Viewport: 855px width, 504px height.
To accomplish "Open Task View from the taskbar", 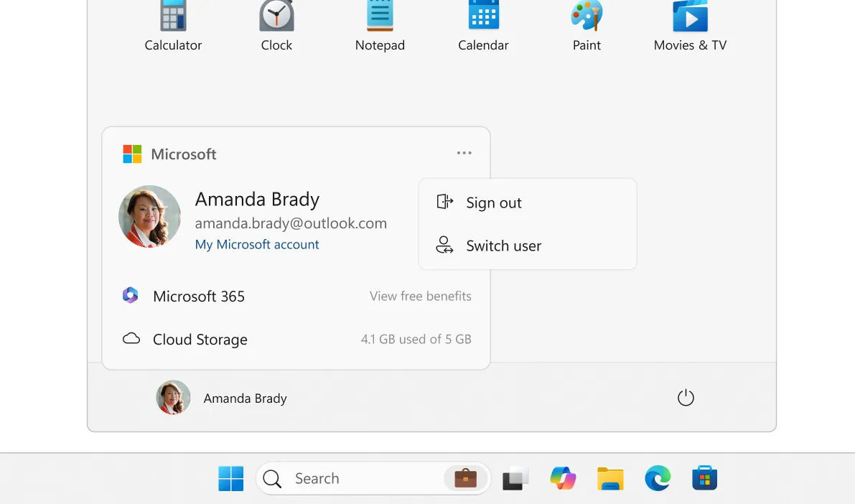I will click(515, 478).
